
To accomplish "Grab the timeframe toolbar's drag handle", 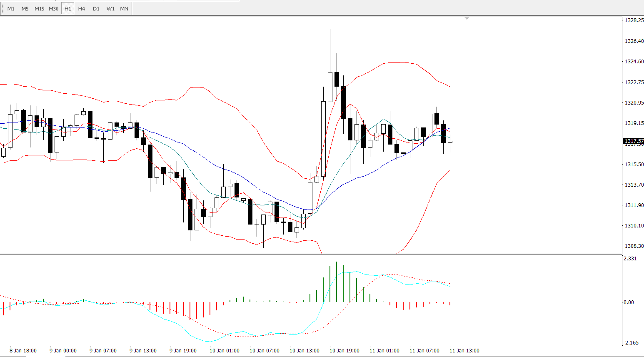I will pos(2,9).
